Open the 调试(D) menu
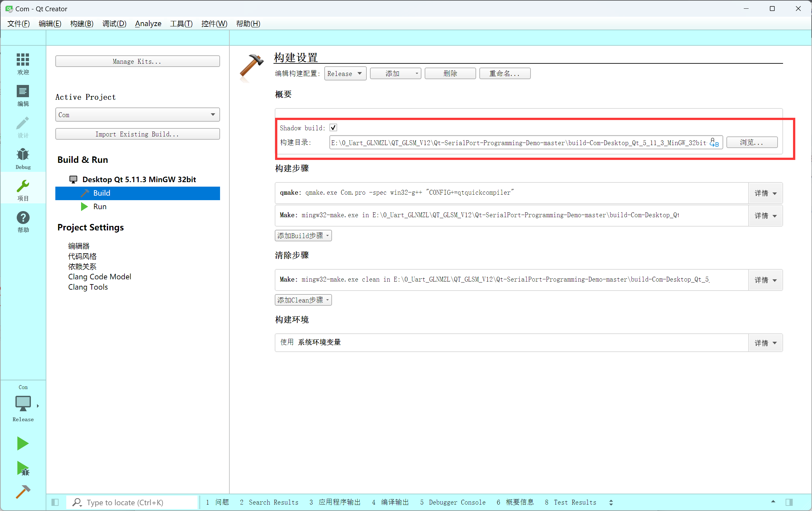 114,23
